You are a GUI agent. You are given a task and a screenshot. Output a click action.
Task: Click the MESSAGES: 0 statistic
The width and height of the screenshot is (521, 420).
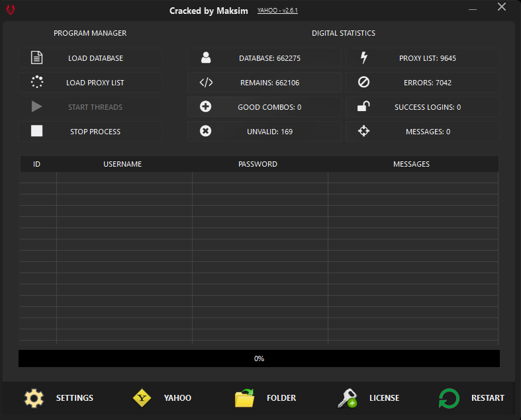click(x=422, y=132)
